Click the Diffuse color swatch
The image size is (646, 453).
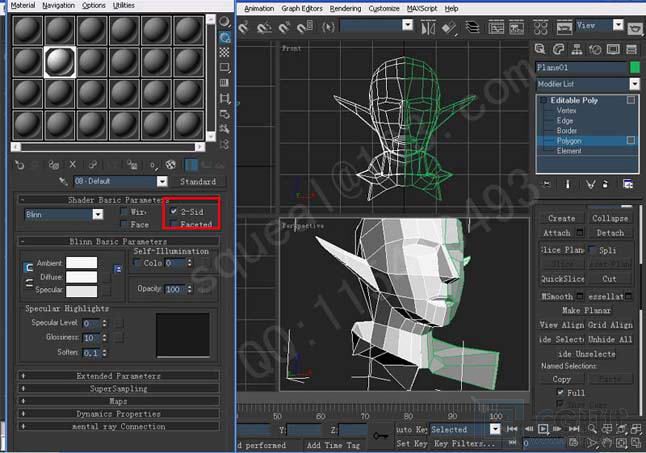pyautogui.click(x=82, y=277)
